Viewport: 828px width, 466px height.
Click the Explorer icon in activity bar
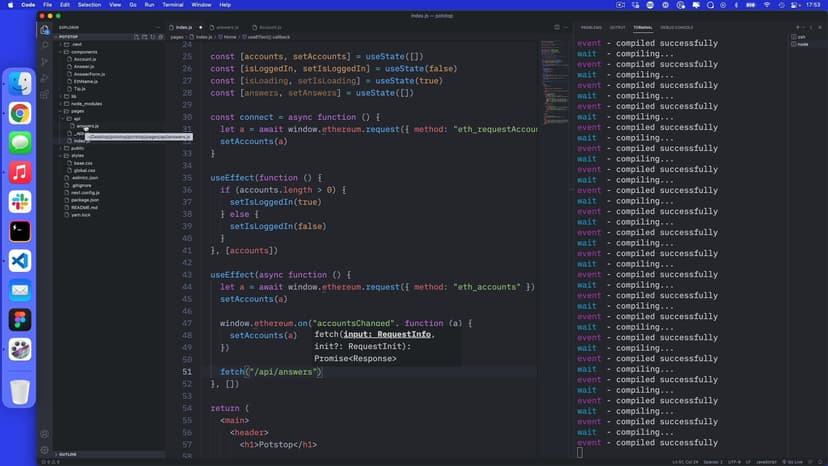pyautogui.click(x=45, y=28)
